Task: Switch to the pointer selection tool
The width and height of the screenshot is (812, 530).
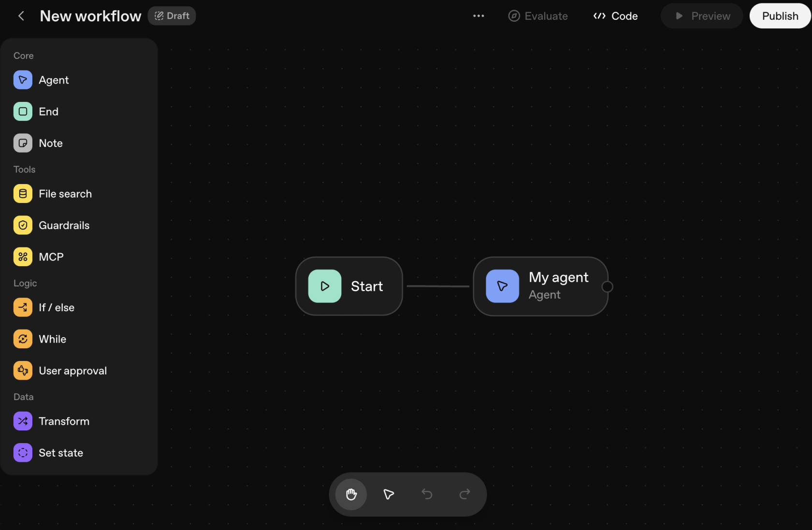Action: 389,494
